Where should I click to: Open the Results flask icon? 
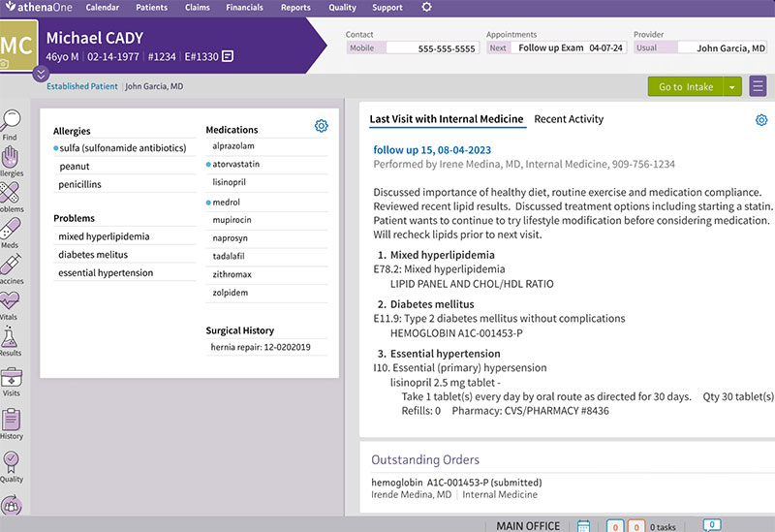(10, 336)
